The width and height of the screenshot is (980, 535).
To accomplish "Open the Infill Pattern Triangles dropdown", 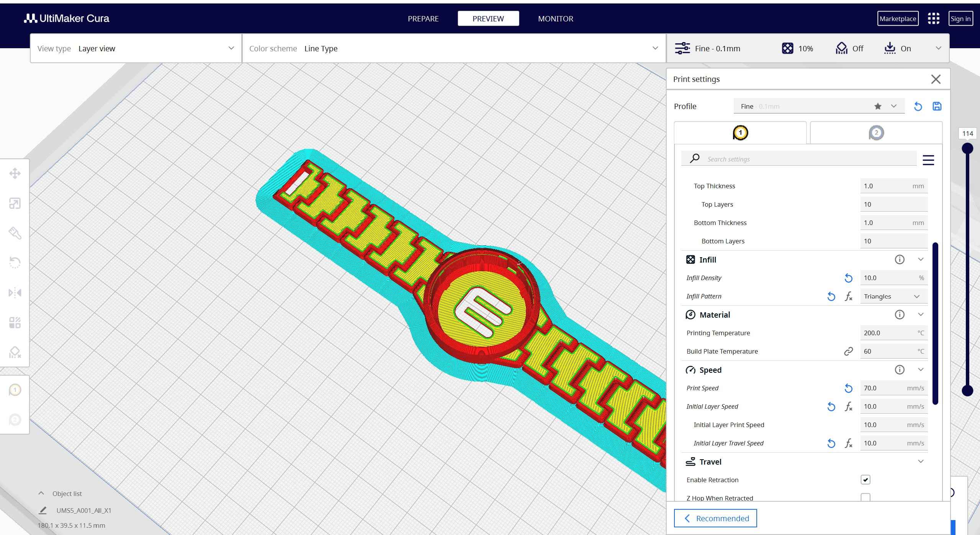I will pyautogui.click(x=893, y=296).
